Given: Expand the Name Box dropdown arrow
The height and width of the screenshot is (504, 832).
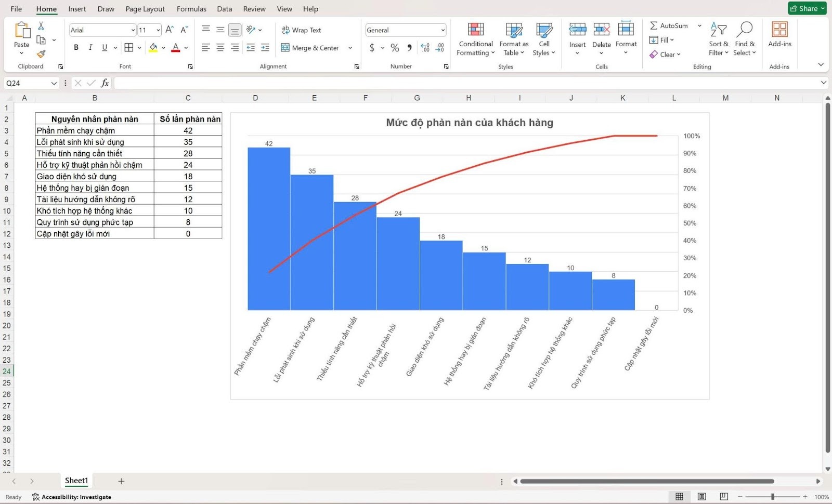Looking at the screenshot, I should click(x=54, y=83).
